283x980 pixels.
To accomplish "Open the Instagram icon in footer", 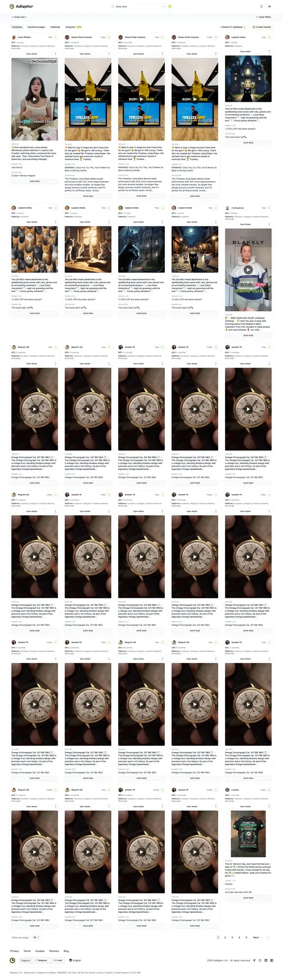I will (260, 960).
